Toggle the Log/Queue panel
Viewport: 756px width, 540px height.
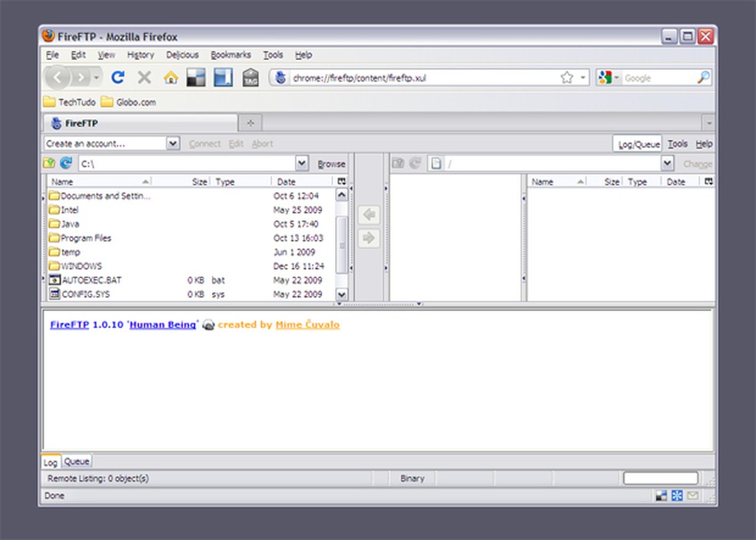coord(638,144)
